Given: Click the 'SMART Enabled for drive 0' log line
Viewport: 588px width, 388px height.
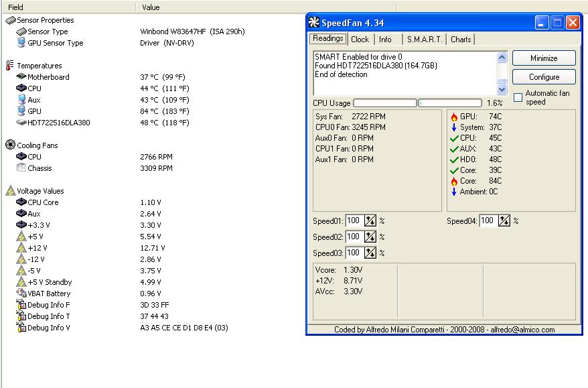Looking at the screenshot, I should (x=358, y=57).
